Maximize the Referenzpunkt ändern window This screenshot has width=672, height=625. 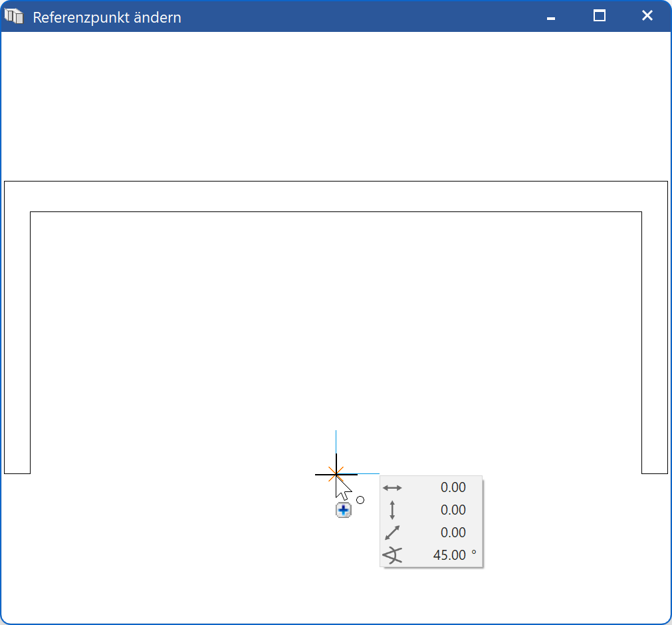600,16
